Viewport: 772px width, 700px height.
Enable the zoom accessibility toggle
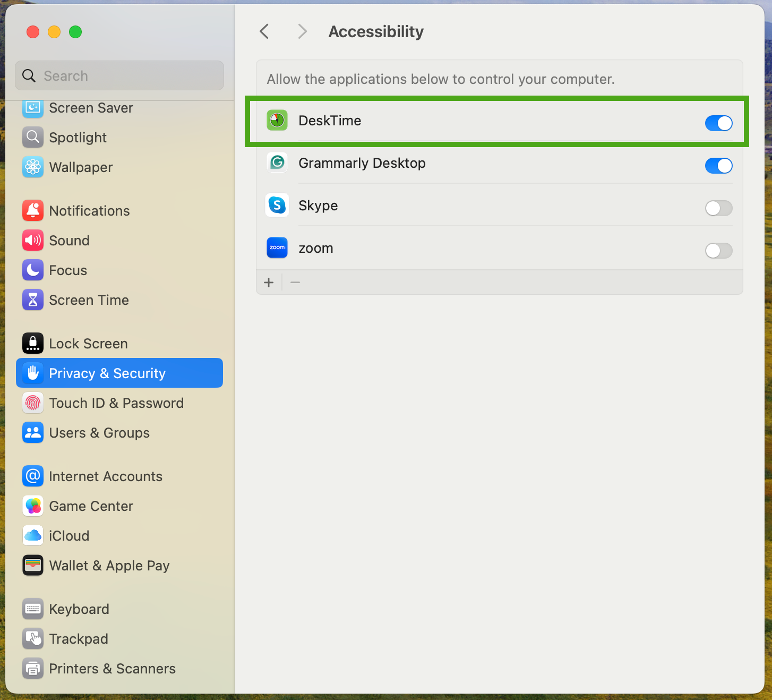point(718,251)
